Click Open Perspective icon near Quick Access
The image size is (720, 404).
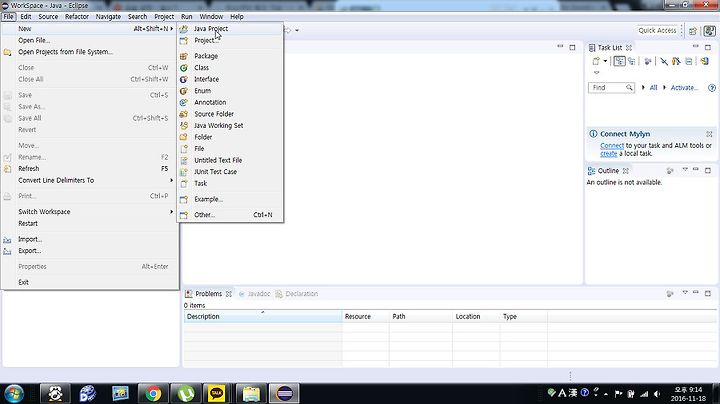pyautogui.click(x=693, y=31)
